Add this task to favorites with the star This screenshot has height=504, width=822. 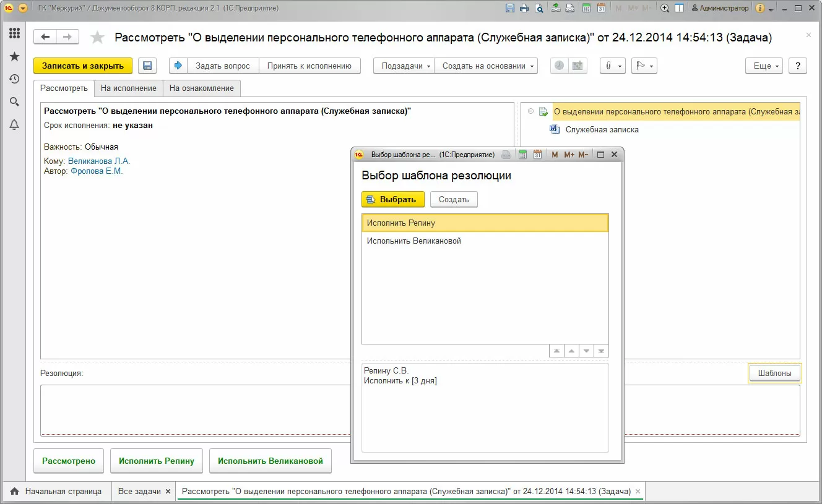tap(97, 38)
